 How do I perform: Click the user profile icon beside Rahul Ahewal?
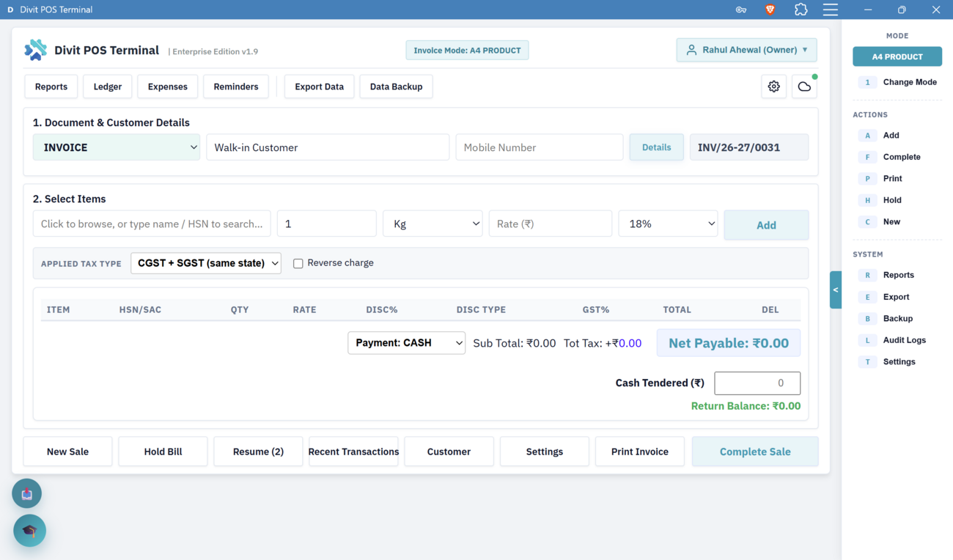pyautogui.click(x=691, y=50)
